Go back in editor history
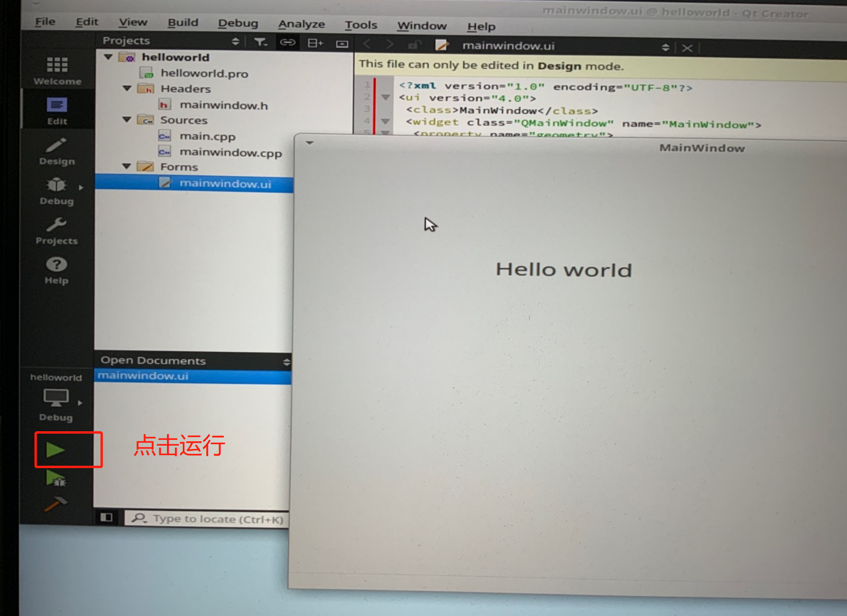Image resolution: width=847 pixels, height=616 pixels. click(x=367, y=44)
